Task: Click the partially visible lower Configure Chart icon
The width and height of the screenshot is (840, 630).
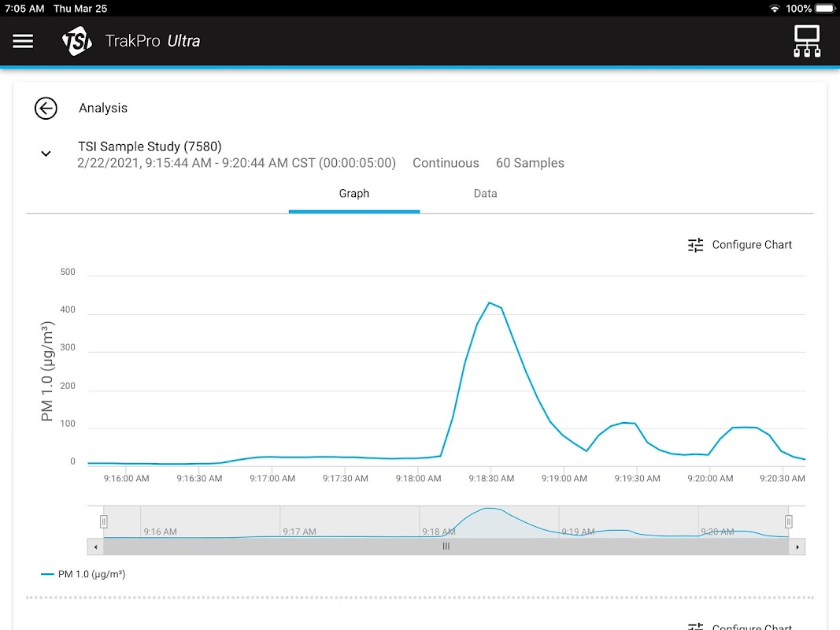Action: 695,626
